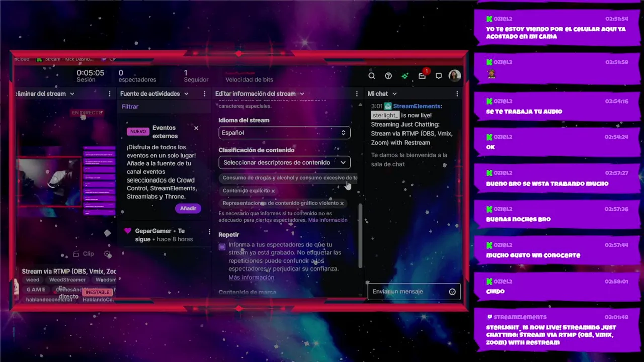Click the purple heart icon next to GeparGamer
This screenshot has width=644, height=362.
click(x=128, y=231)
